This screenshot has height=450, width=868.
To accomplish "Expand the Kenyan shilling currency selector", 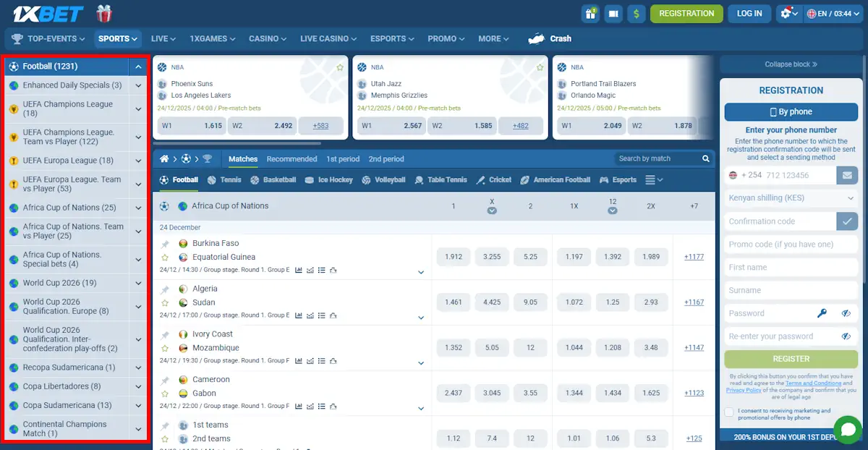I will [791, 198].
